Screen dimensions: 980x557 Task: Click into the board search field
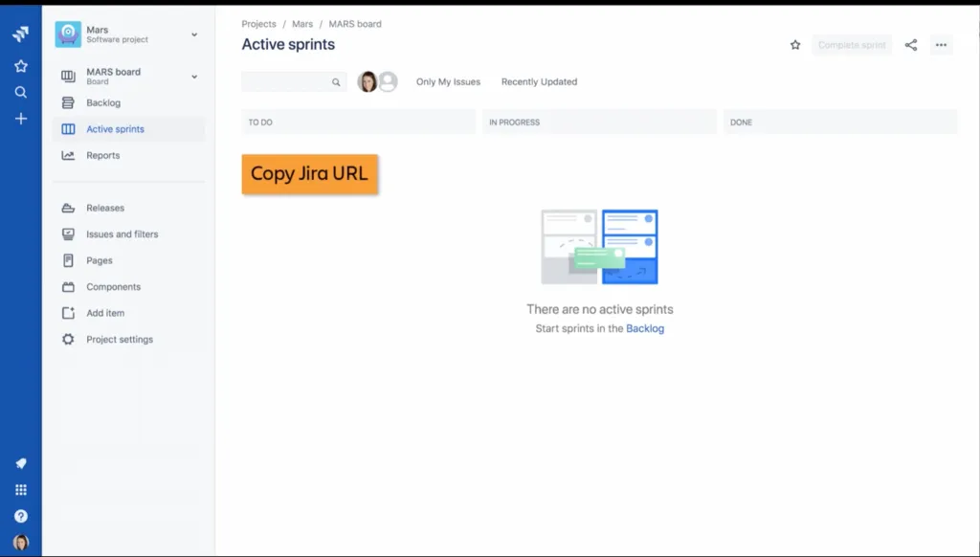tap(294, 81)
